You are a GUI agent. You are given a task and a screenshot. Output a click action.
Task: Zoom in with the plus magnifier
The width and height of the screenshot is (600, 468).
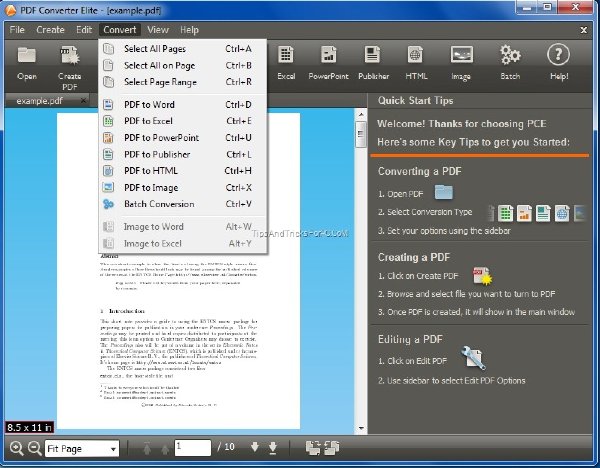[x=16, y=448]
